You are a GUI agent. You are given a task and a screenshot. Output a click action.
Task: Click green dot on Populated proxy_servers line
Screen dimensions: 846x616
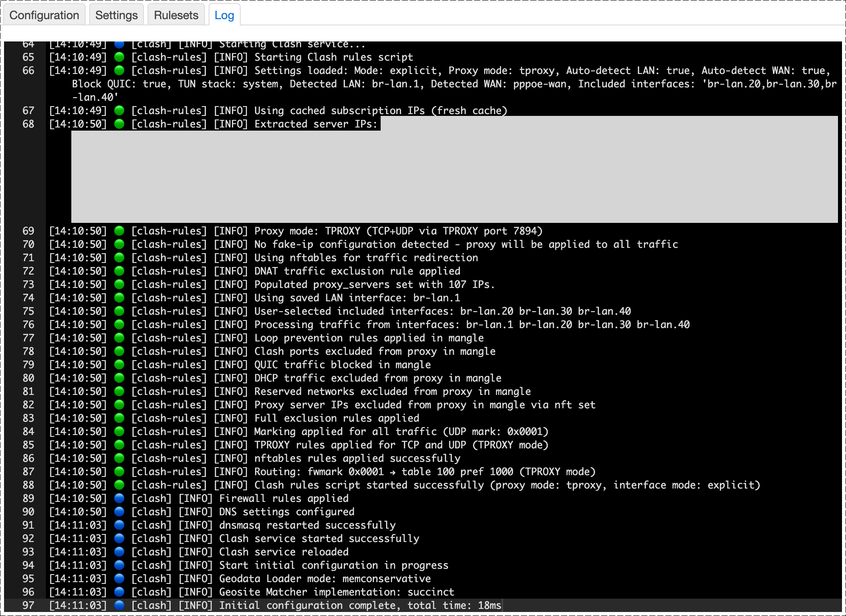pyautogui.click(x=119, y=284)
